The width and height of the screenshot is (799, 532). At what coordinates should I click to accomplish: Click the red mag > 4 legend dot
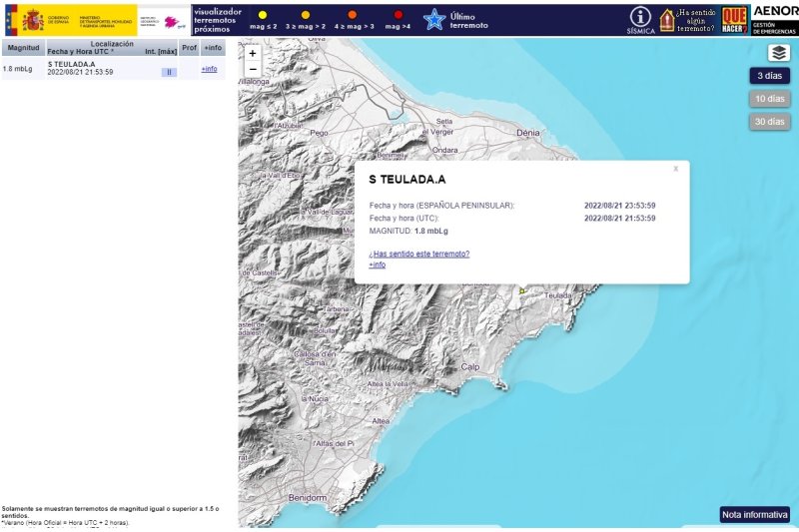tap(399, 15)
